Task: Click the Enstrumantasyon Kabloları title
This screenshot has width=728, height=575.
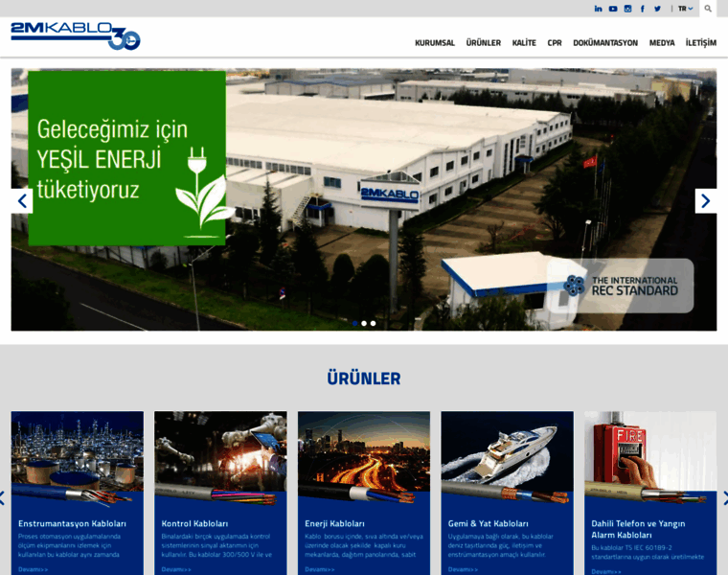Action: tap(72, 523)
